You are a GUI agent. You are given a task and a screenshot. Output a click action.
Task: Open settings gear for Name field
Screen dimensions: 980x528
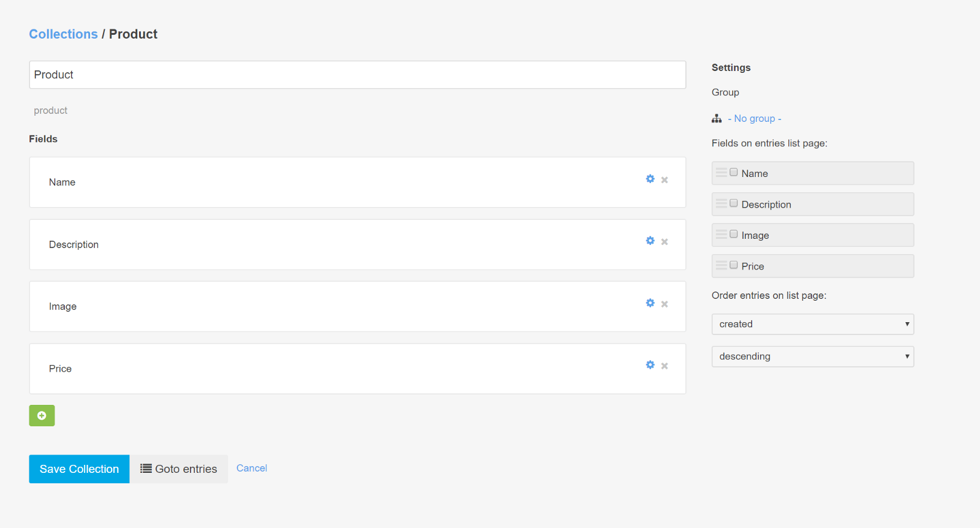pyautogui.click(x=650, y=179)
